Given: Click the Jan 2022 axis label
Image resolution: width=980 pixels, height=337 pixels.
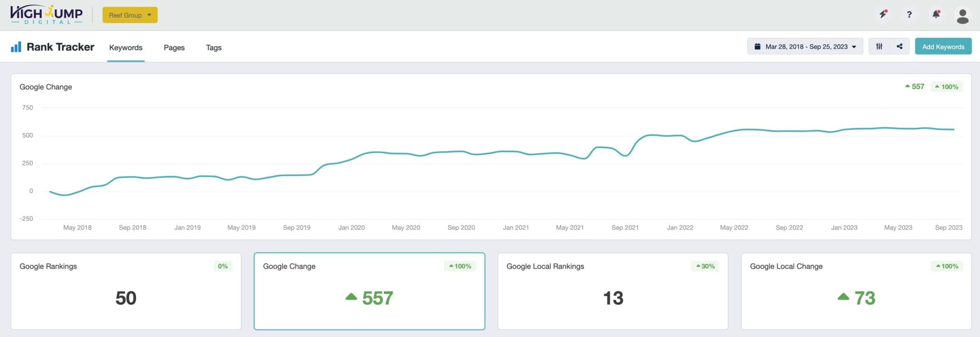Looking at the screenshot, I should pos(680,227).
